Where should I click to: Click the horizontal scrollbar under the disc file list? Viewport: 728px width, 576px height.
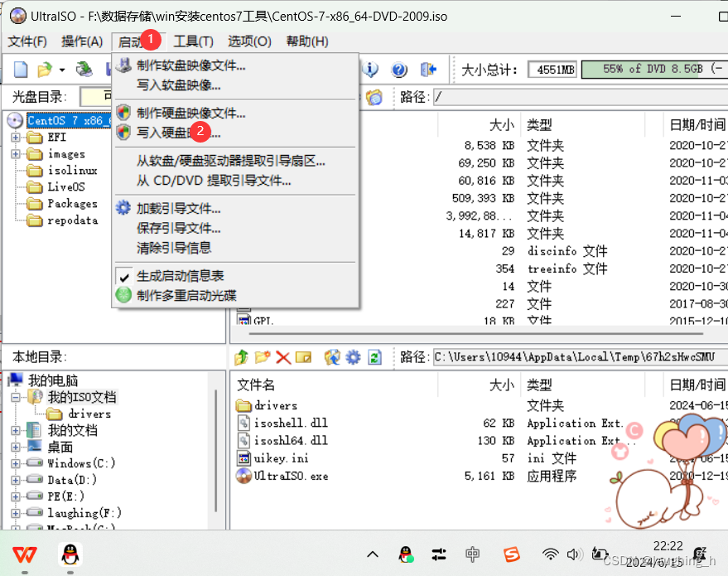476,333
